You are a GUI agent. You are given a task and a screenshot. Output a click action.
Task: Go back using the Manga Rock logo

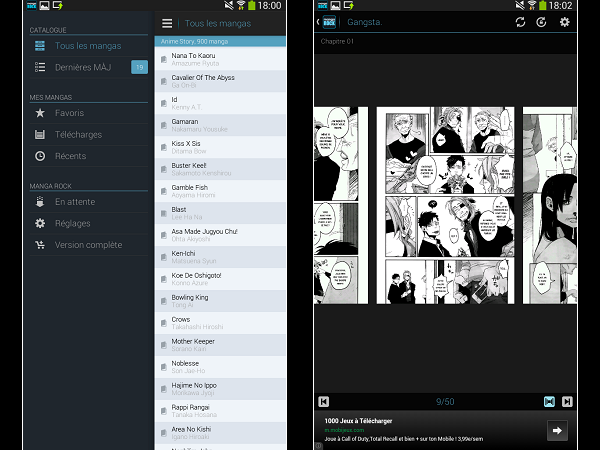click(326, 22)
